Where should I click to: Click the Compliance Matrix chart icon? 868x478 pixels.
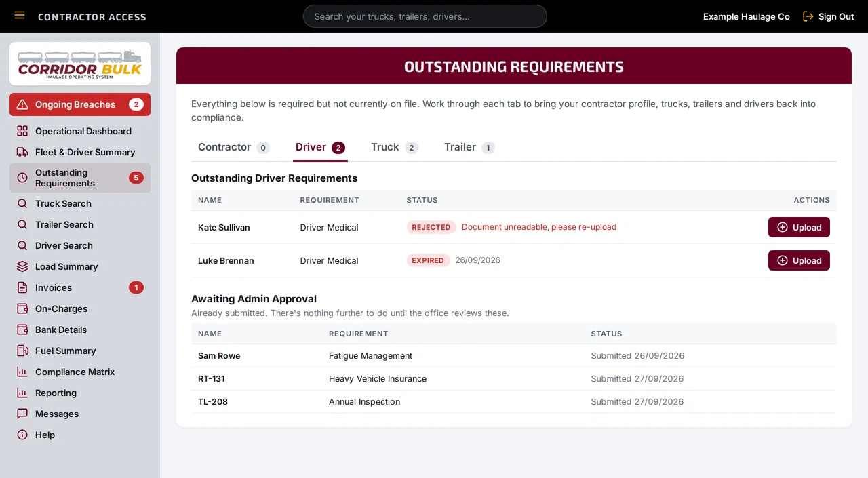tap(22, 372)
